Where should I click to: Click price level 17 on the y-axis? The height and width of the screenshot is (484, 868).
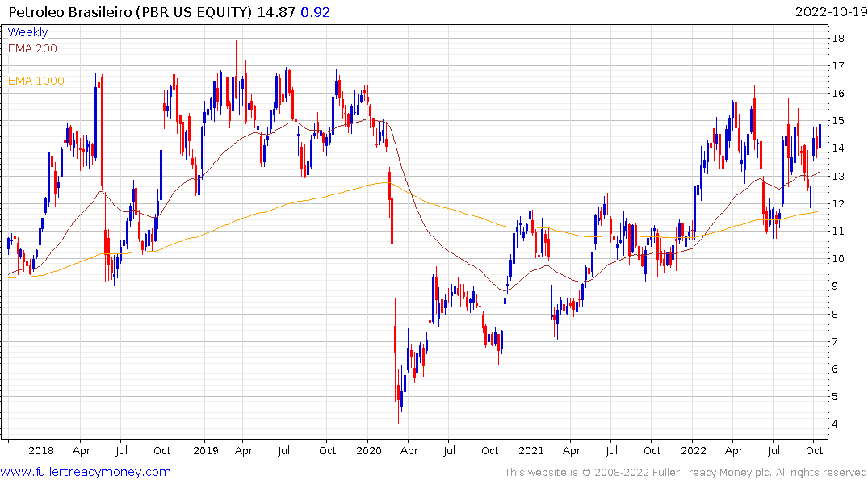tap(838, 66)
